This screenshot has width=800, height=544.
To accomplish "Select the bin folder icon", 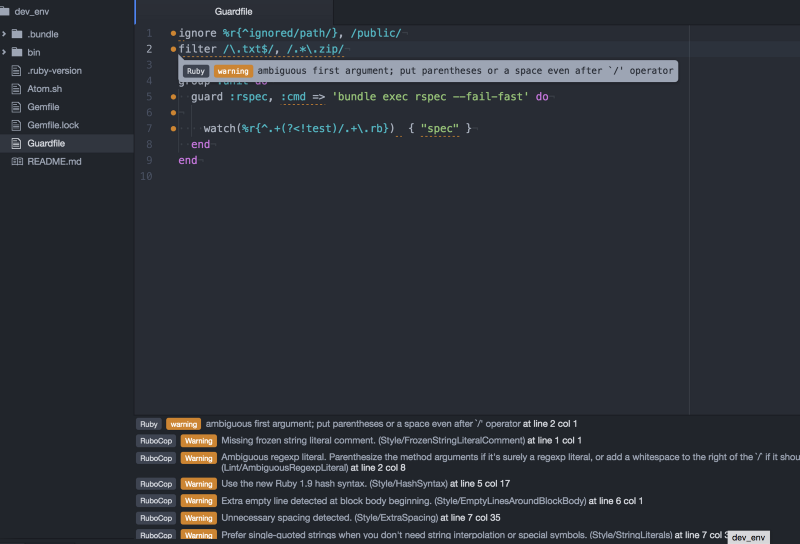I will (x=17, y=52).
